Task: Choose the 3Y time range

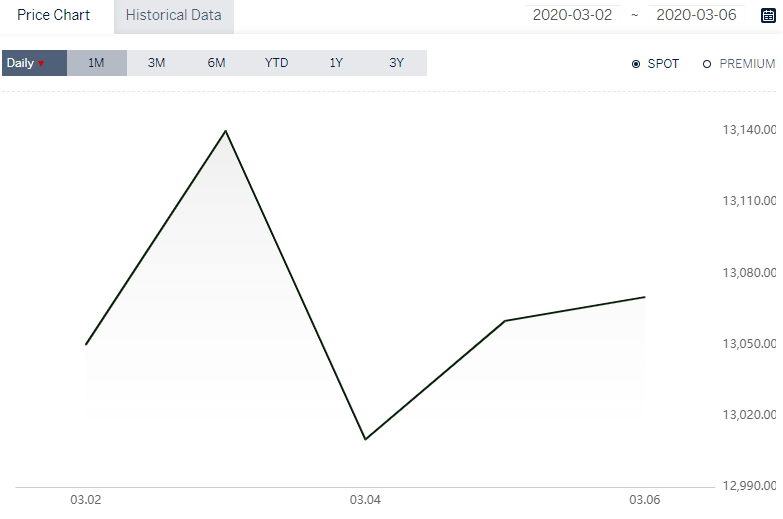Action: pyautogui.click(x=396, y=63)
